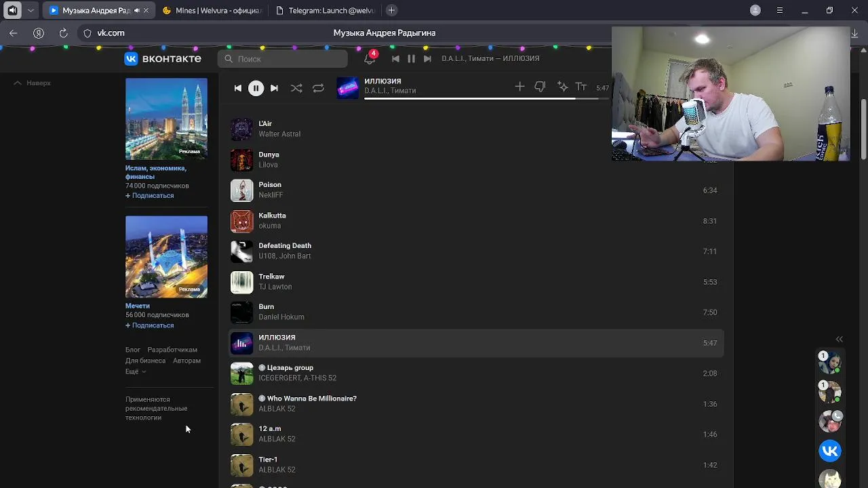The width and height of the screenshot is (868, 488).
Task: Open the second chat avatar with badge
Action: (x=830, y=392)
